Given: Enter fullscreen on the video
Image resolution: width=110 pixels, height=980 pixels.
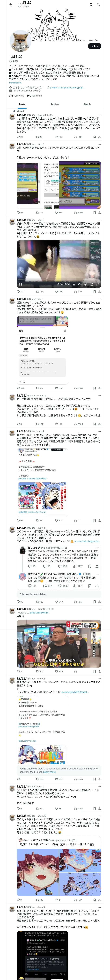Looking at the screenshot, I should [97, 284].
